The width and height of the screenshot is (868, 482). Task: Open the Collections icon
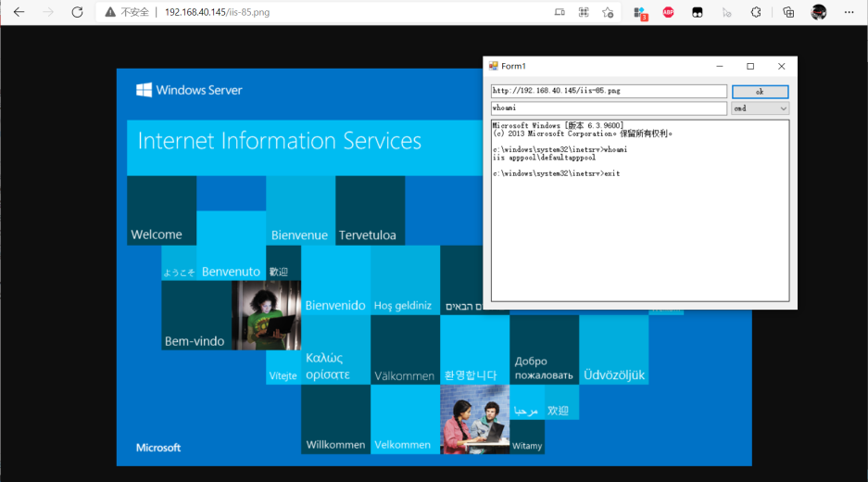(788, 12)
